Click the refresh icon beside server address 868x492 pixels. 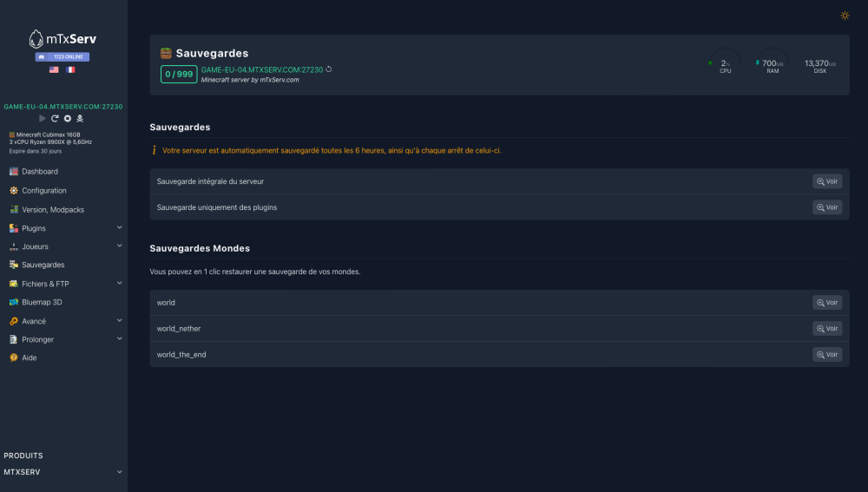[329, 69]
